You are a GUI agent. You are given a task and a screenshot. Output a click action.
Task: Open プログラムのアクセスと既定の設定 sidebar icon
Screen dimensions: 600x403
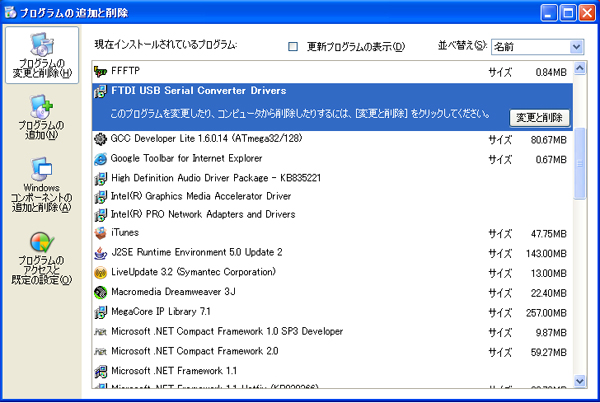(x=41, y=258)
